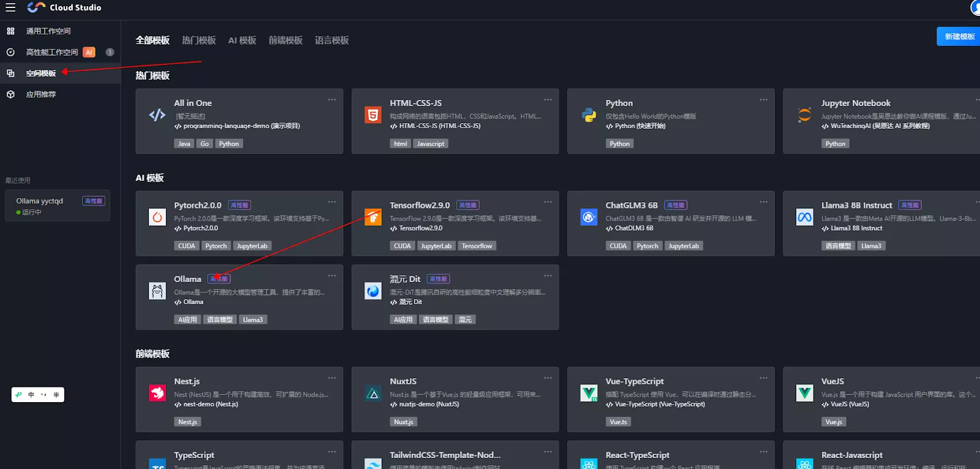
Task: Click the programming-language-demo repository text
Action: coord(241,126)
